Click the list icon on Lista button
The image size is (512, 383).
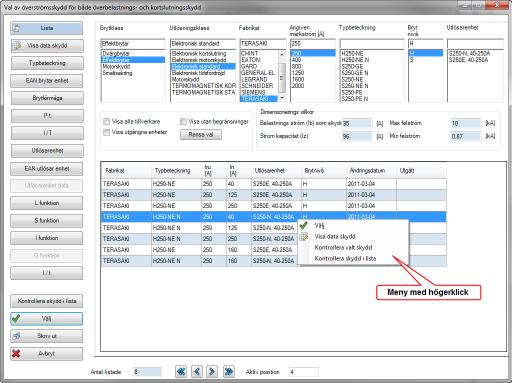(16, 28)
